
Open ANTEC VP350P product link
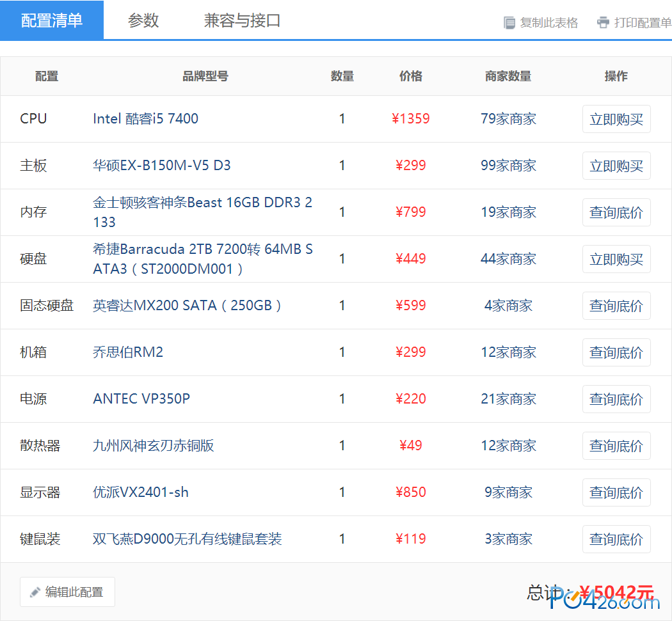[x=141, y=398]
